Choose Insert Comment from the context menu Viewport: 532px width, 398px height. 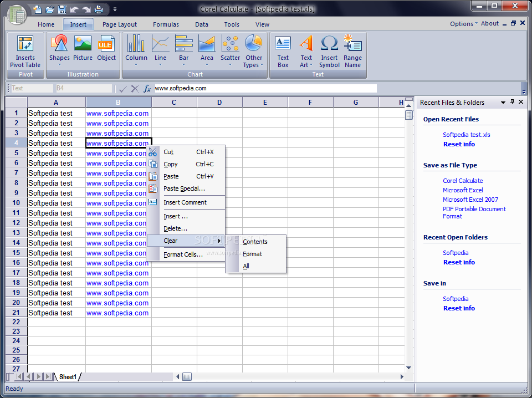[x=186, y=202]
